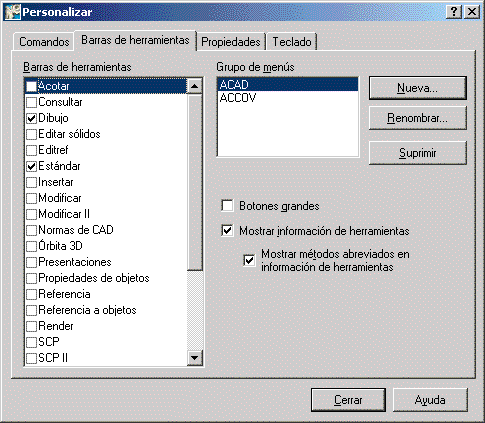Toggle Mostrar métodos abreviados checkbox
The height and width of the screenshot is (423, 485).
point(249,260)
